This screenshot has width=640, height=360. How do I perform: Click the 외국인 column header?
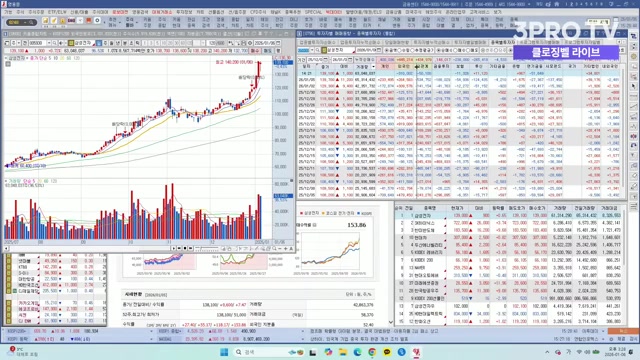[x=403, y=67]
